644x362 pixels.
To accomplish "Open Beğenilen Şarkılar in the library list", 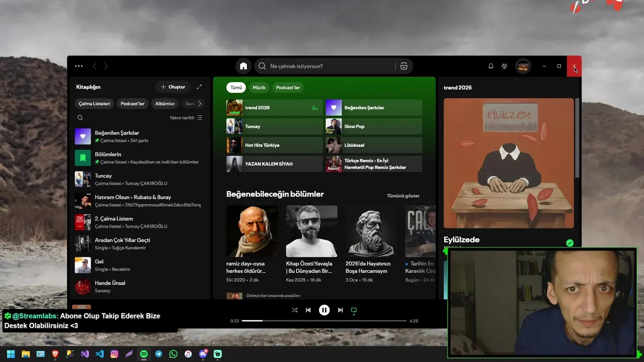I will (x=139, y=137).
